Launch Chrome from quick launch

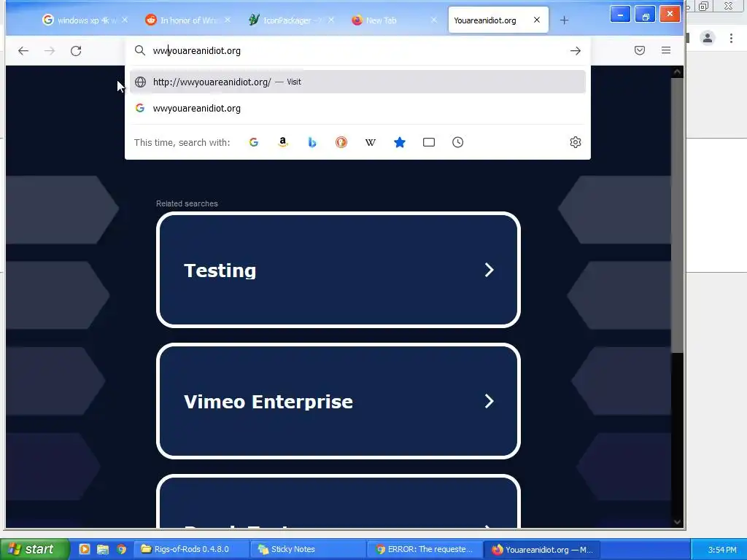[x=122, y=549]
